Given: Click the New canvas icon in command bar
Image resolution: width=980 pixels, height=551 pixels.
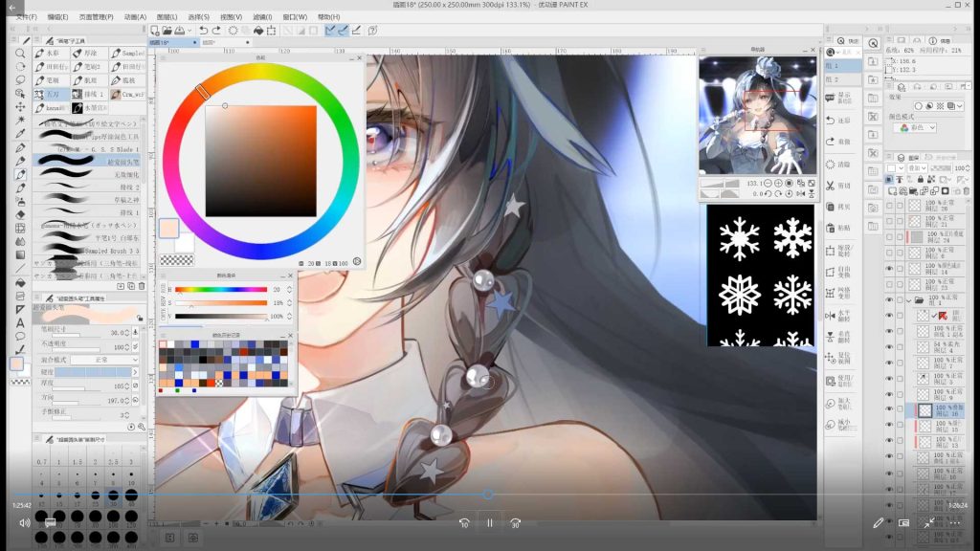Looking at the screenshot, I should pyautogui.click(x=154, y=31).
